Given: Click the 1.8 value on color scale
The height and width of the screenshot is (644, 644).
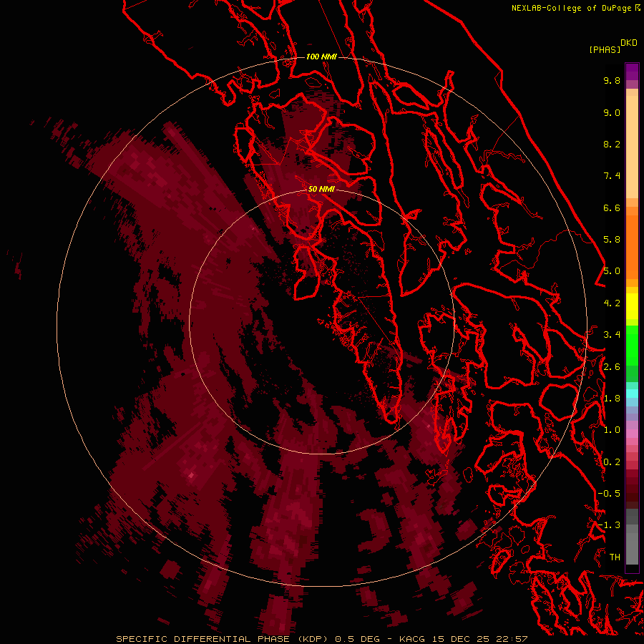Looking at the screenshot, I should (x=612, y=399).
